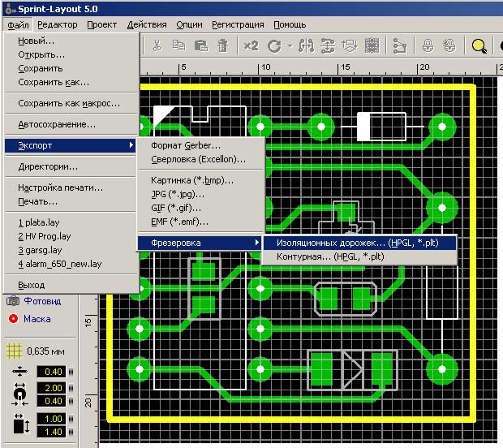Select JPG (*.jpg)… export option
503x448 pixels.
(201, 194)
